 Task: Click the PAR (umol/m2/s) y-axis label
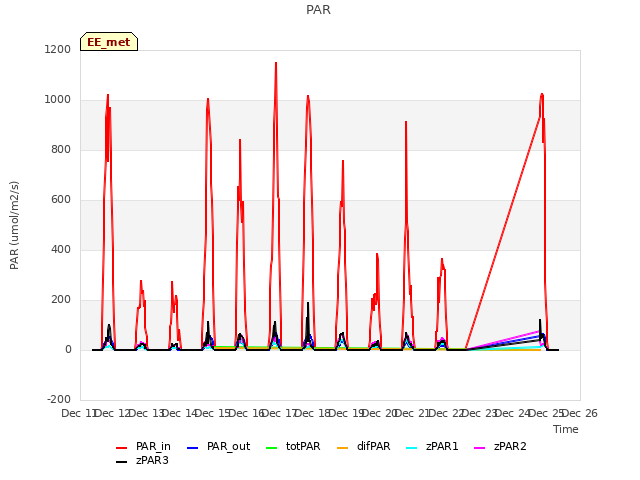14,225
